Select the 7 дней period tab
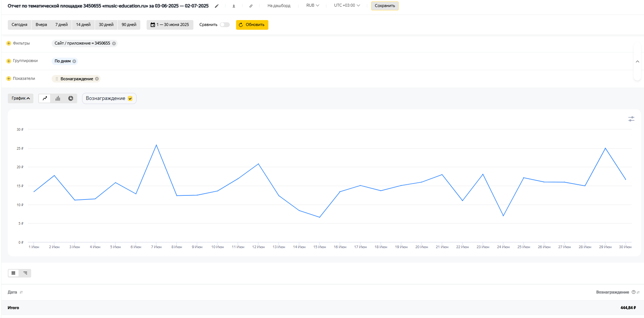 62,25
